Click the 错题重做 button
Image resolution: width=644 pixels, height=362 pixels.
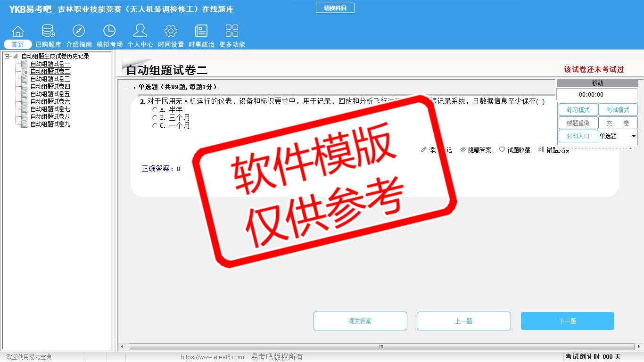point(578,123)
